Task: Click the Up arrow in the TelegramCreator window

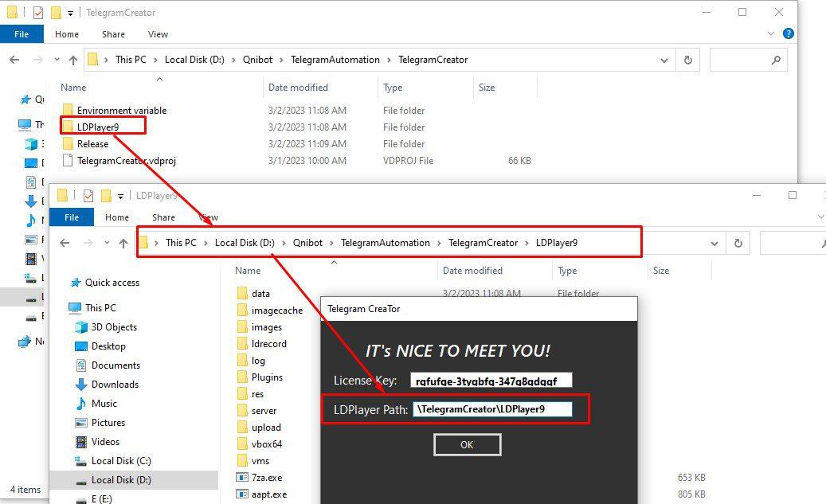Action: coord(73,60)
